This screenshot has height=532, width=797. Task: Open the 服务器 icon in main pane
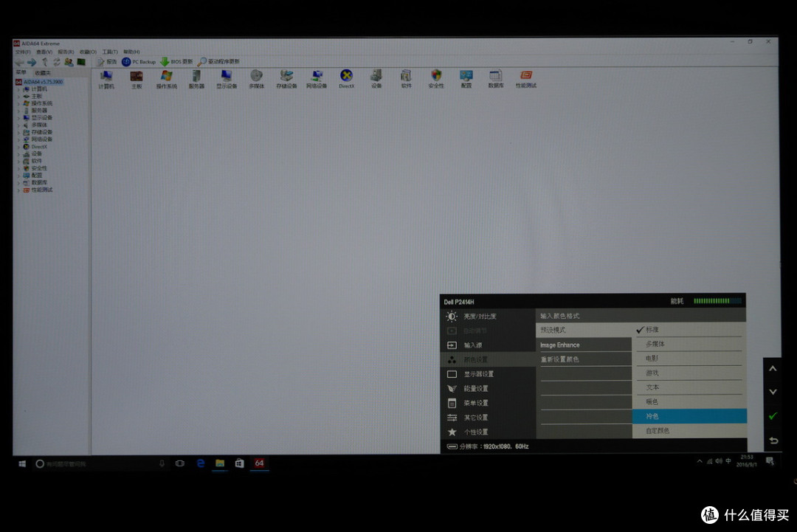tap(196, 79)
